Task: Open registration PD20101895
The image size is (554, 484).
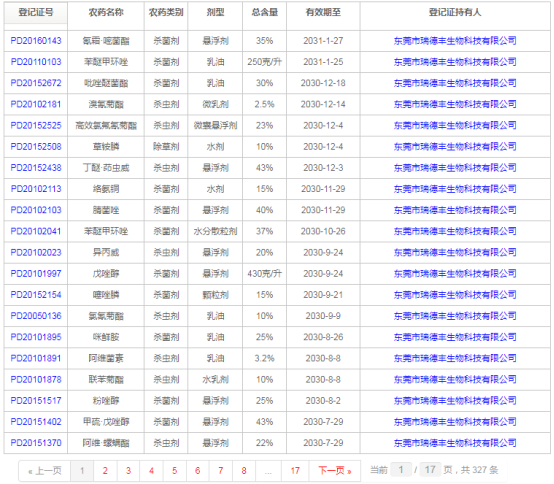Action: pos(36,337)
